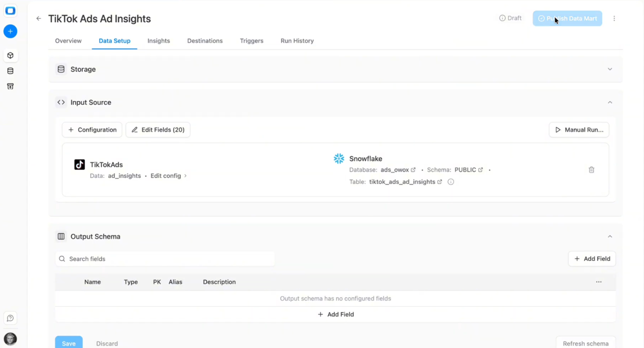The width and height of the screenshot is (644, 348).
Task: Click the Input Source code brackets icon
Action: pyautogui.click(x=61, y=102)
